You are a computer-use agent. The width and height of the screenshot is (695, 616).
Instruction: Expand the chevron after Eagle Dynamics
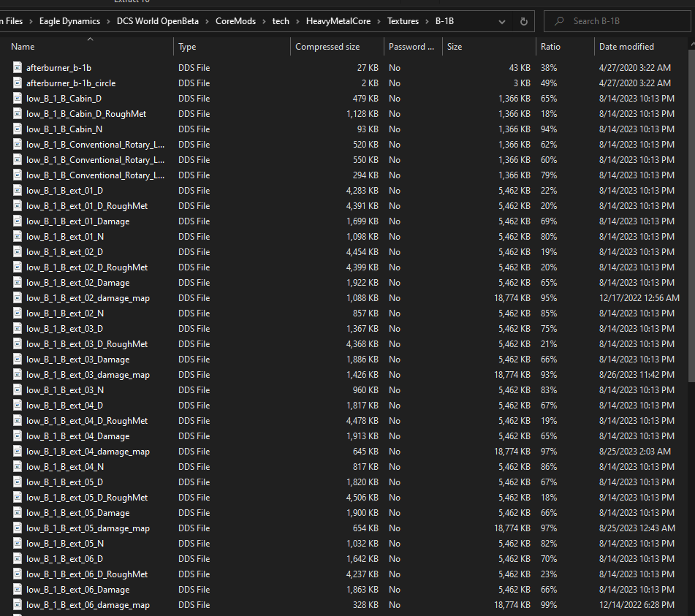coord(109,21)
